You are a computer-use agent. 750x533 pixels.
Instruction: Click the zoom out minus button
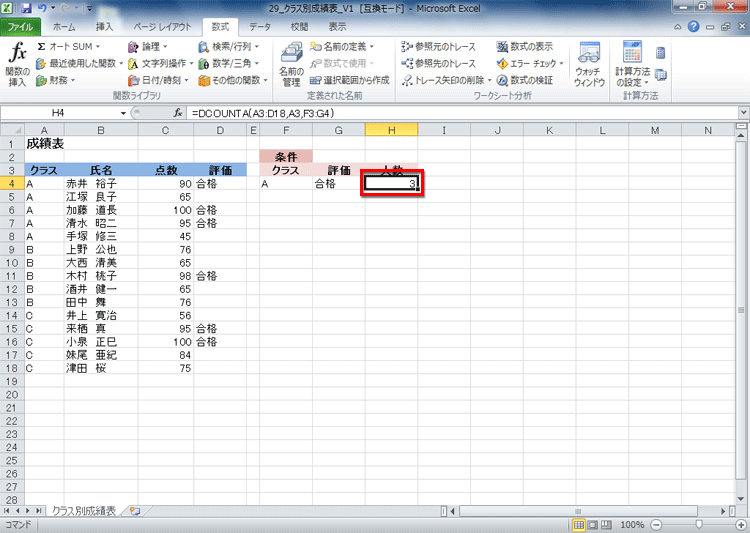[x=657, y=525]
